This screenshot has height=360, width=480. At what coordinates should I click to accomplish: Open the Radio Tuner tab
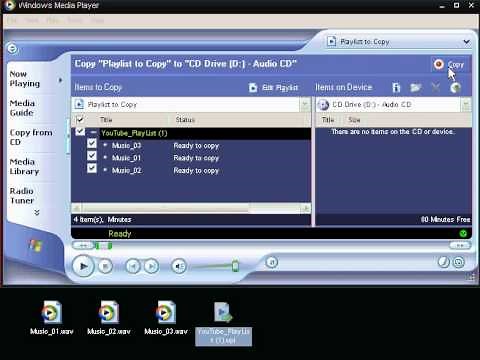tap(22, 196)
